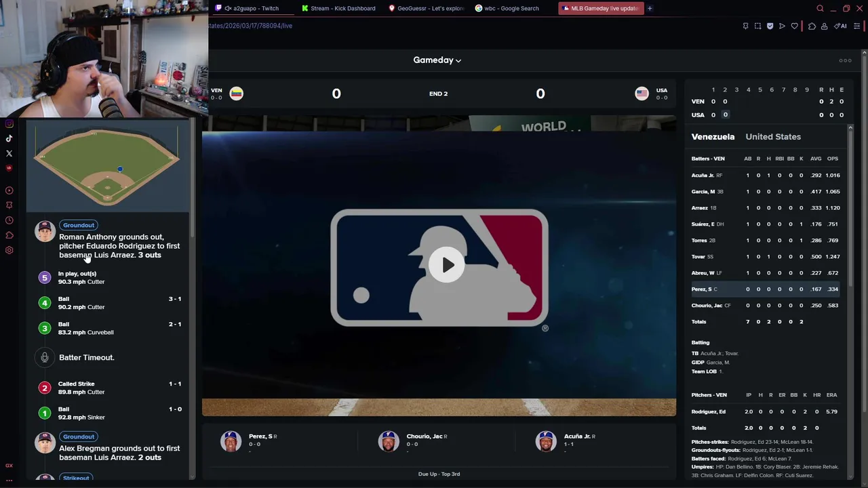
Task: Click the send (arrow) flow icon
Action: 782,26
